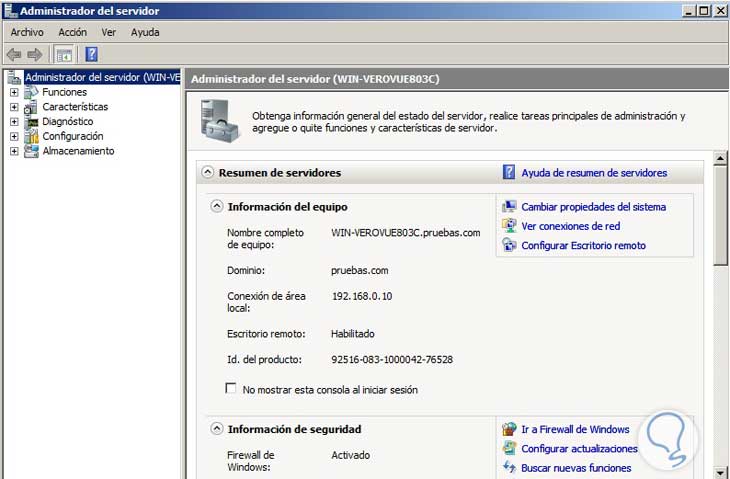The image size is (730, 479).
Task: Select the Configuración tree item label
Action: pyautogui.click(x=73, y=136)
